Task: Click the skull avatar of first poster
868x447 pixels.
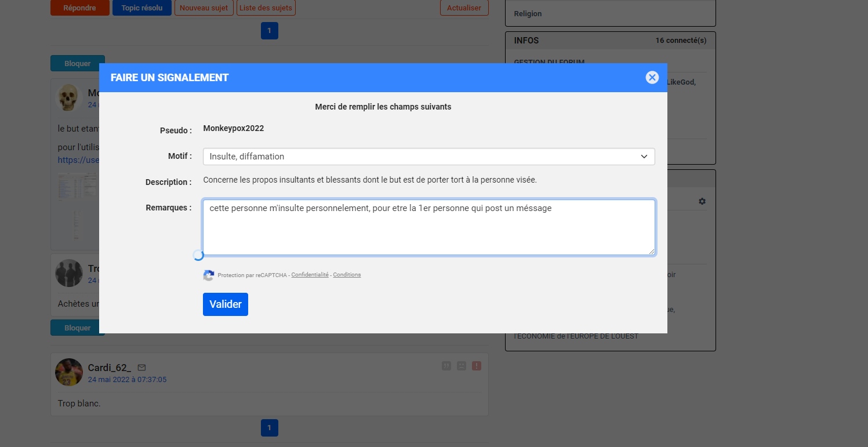Action: click(69, 98)
